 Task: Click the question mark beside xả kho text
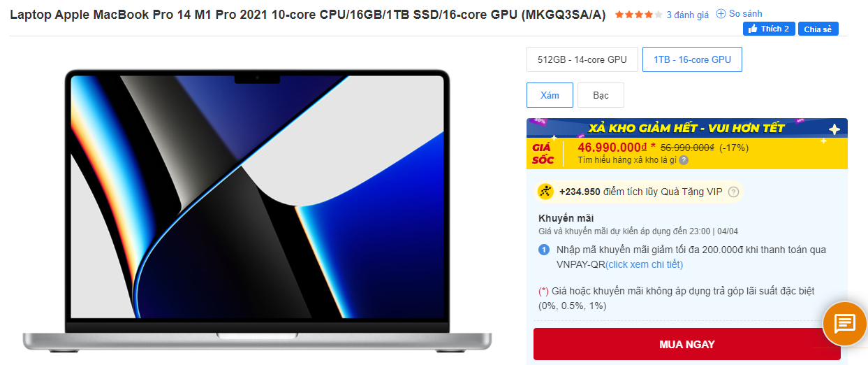[x=684, y=160]
